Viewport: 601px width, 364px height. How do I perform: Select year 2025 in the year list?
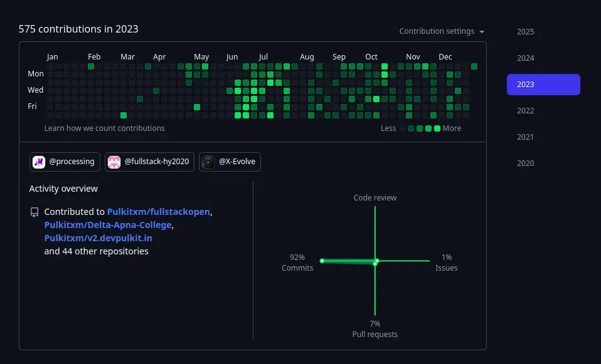[525, 32]
